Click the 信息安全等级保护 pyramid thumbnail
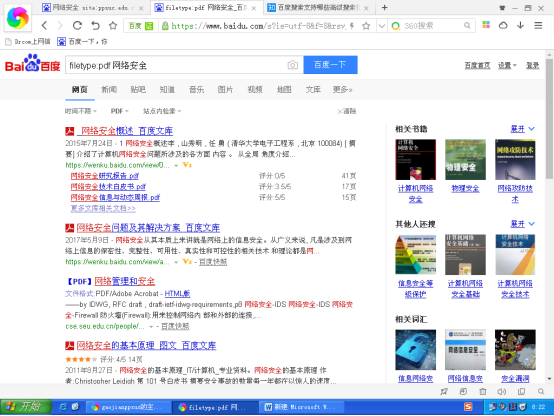Screen dimensions: 554x416 (416, 254)
